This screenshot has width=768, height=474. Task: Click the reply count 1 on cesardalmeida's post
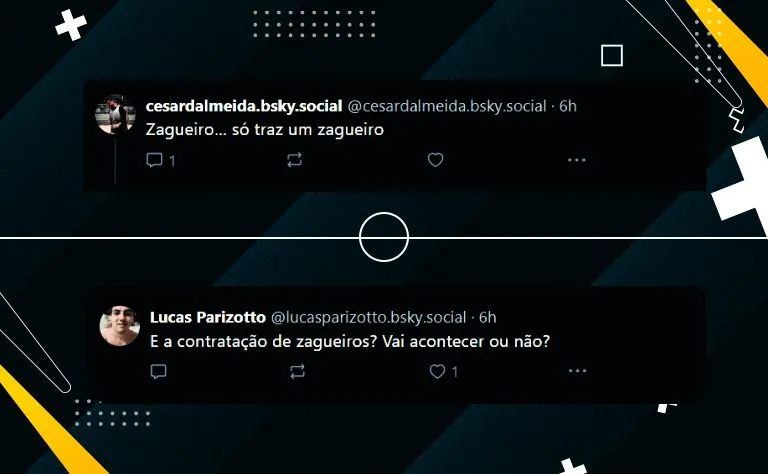point(172,161)
